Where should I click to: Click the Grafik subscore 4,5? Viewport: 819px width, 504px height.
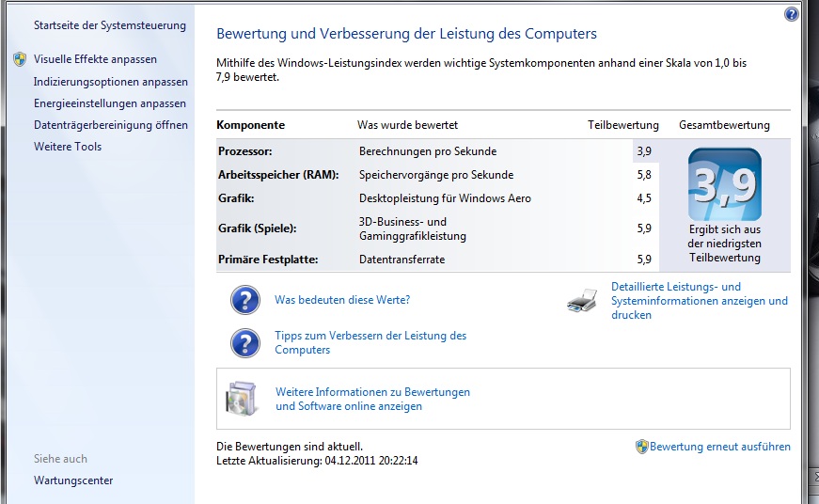tap(644, 198)
